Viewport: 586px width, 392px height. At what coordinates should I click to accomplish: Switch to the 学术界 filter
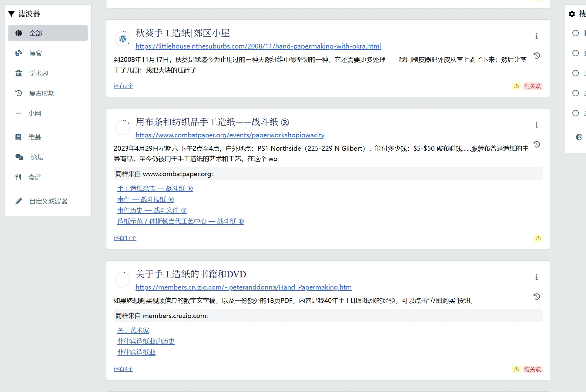coord(48,73)
